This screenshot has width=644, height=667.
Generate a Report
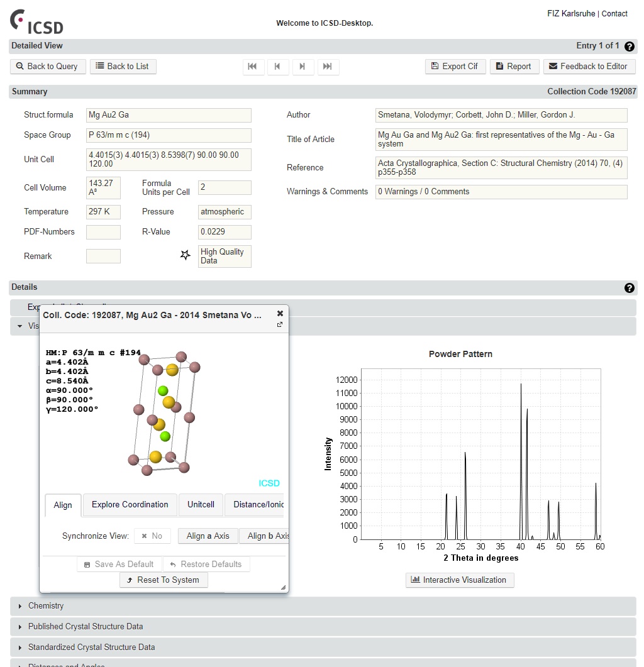[x=514, y=67]
